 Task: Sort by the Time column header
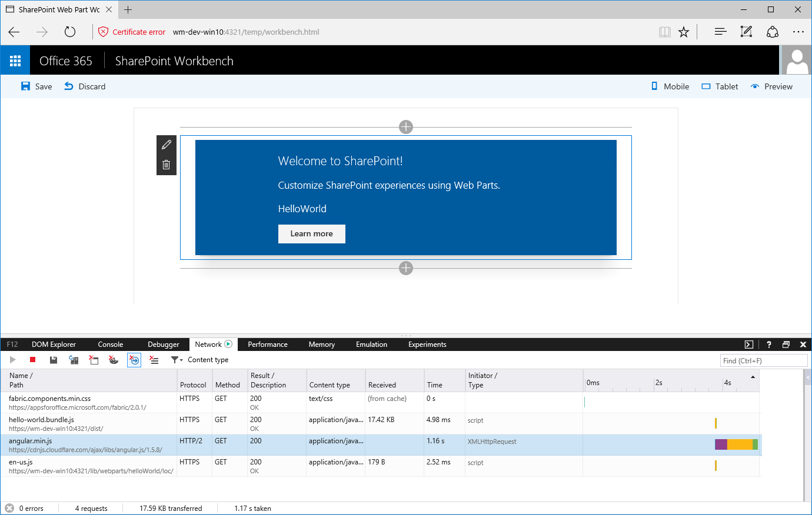point(444,380)
